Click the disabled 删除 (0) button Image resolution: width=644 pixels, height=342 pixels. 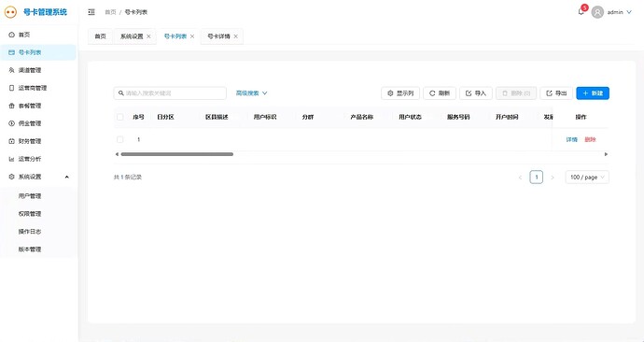coord(516,93)
